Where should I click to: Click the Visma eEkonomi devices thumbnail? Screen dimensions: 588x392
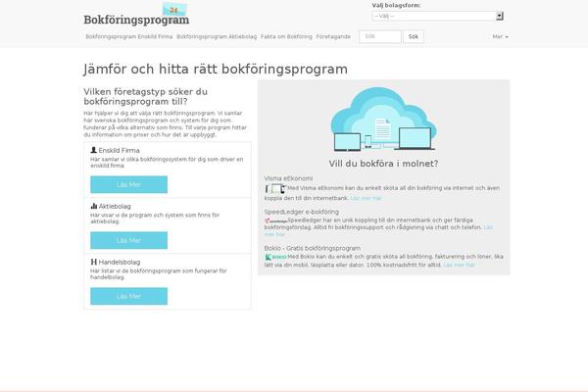coord(275,189)
